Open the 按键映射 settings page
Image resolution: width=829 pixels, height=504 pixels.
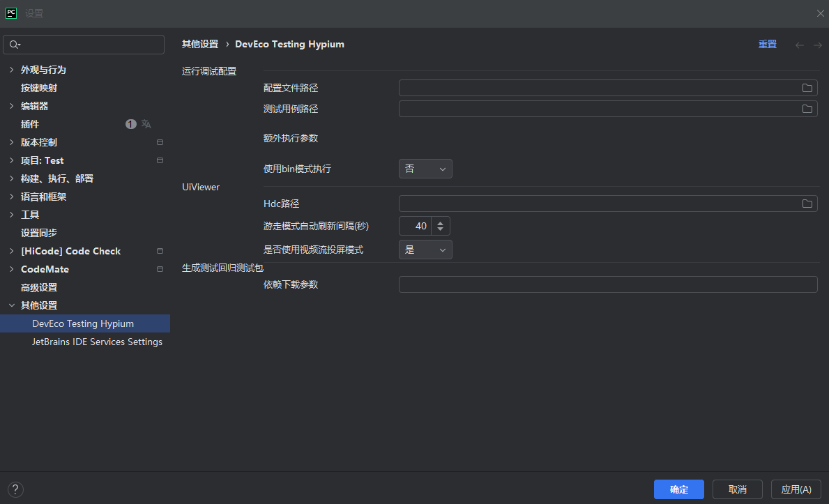[39, 88]
